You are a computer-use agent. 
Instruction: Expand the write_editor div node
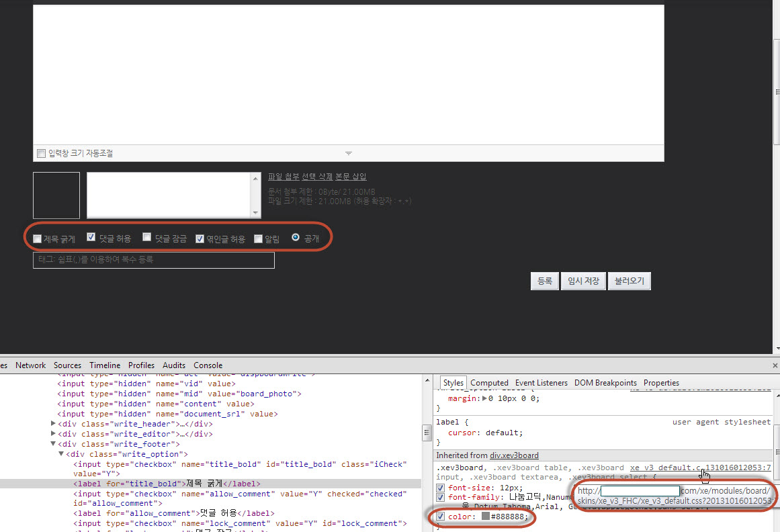54,434
